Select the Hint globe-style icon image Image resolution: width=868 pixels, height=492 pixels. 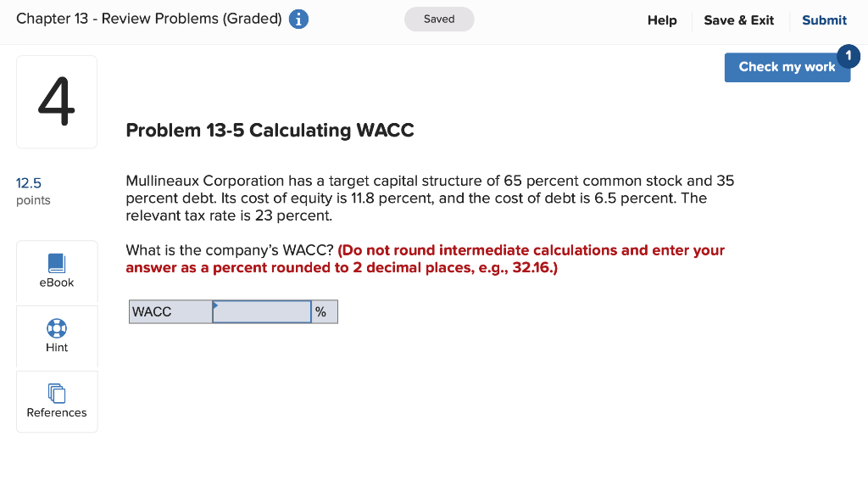tap(57, 328)
